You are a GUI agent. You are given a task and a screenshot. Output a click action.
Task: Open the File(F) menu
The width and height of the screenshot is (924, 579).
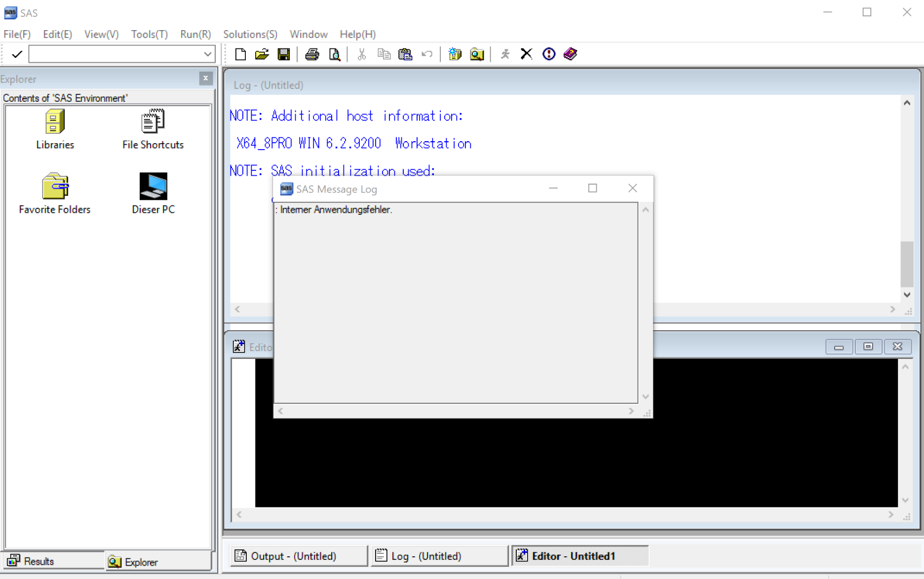pyautogui.click(x=17, y=35)
